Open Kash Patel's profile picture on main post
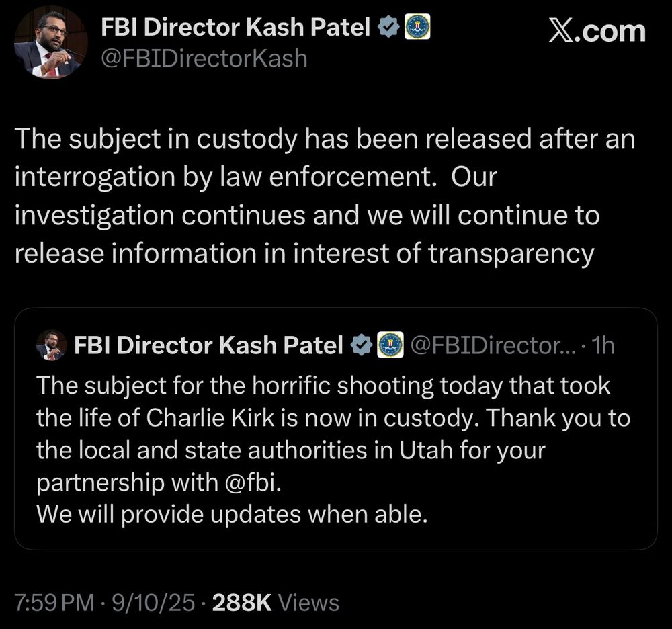672x629 pixels. pos(50,43)
